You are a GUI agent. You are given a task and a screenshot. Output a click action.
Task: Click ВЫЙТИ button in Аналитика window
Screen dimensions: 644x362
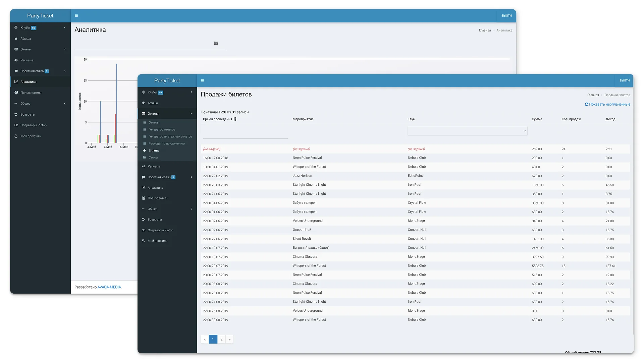[506, 16]
